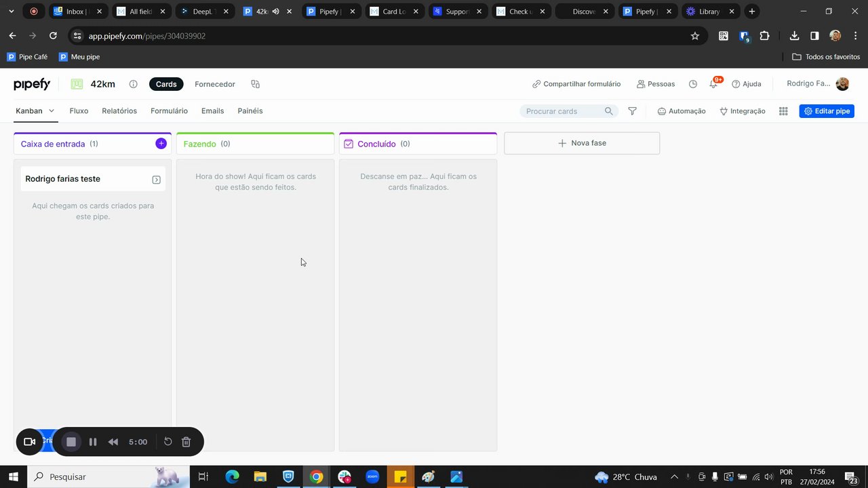Open the Pipe Café bookmark
Viewport: 868px width, 488px height.
27,57
